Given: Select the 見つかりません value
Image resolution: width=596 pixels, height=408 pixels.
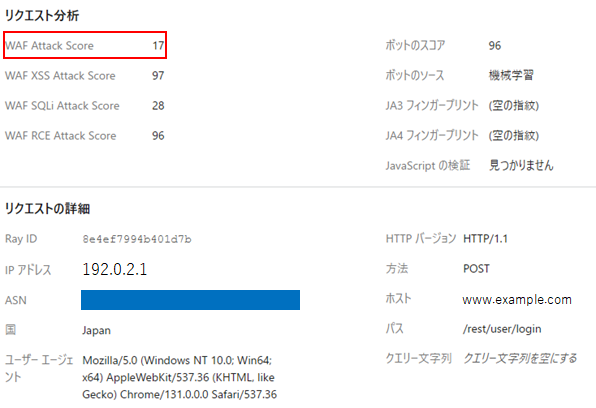Looking at the screenshot, I should (x=521, y=165).
